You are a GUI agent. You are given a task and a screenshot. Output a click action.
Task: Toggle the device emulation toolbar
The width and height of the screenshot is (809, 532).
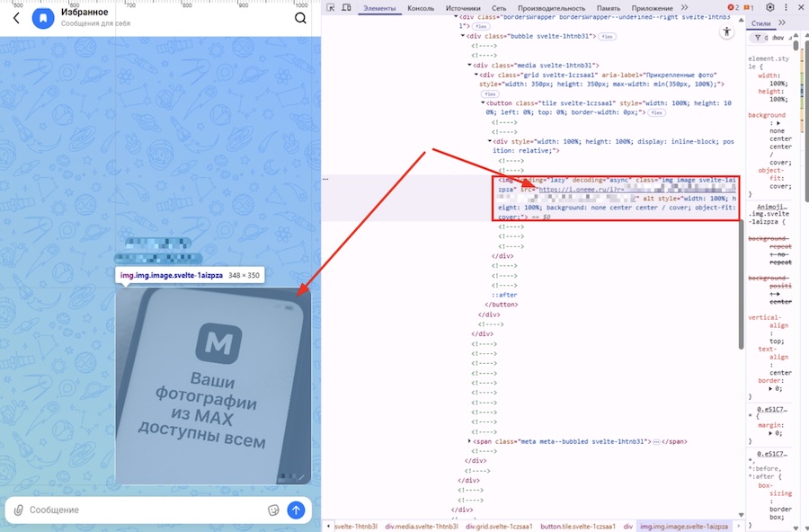pyautogui.click(x=347, y=7)
